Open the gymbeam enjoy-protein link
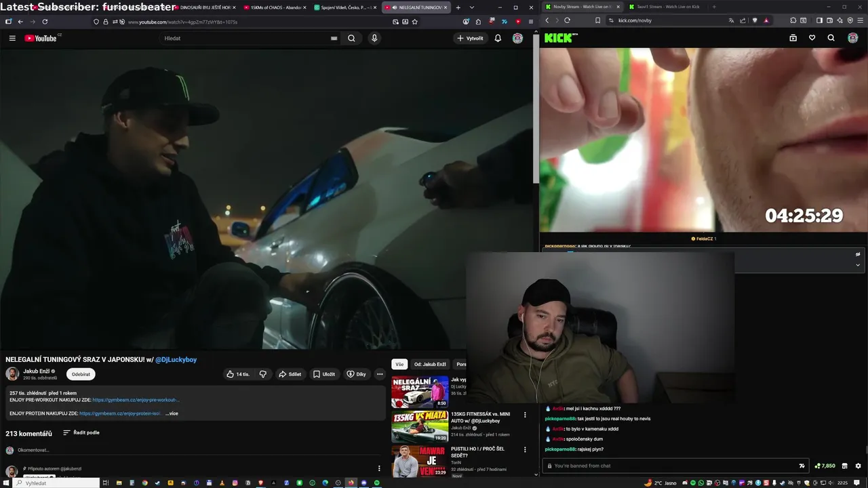 point(120,413)
